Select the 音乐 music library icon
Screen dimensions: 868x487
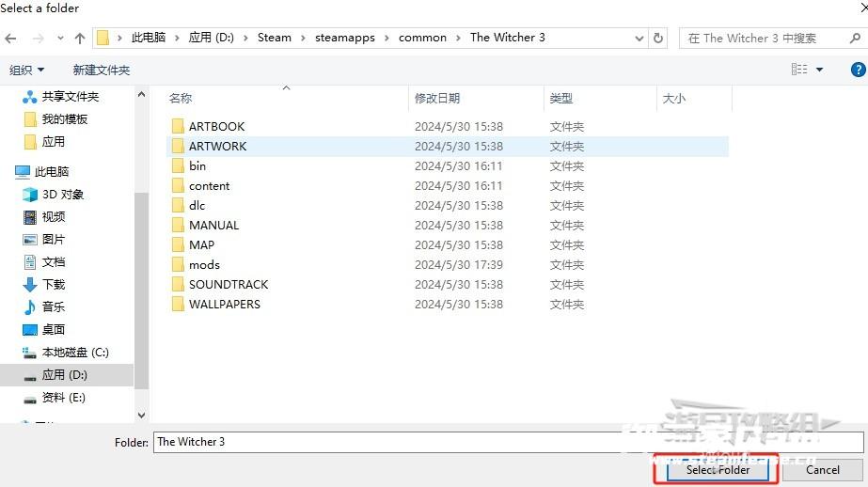(30, 306)
